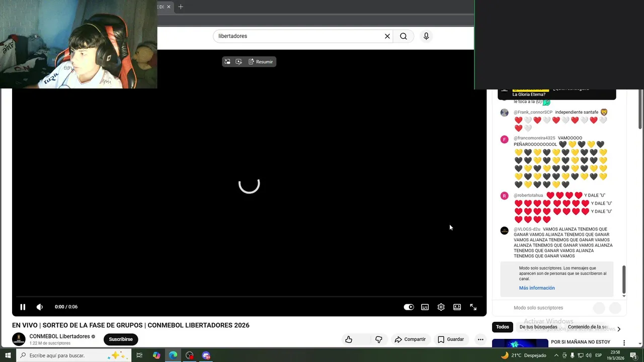Pause the video with the pause button

coord(23,307)
